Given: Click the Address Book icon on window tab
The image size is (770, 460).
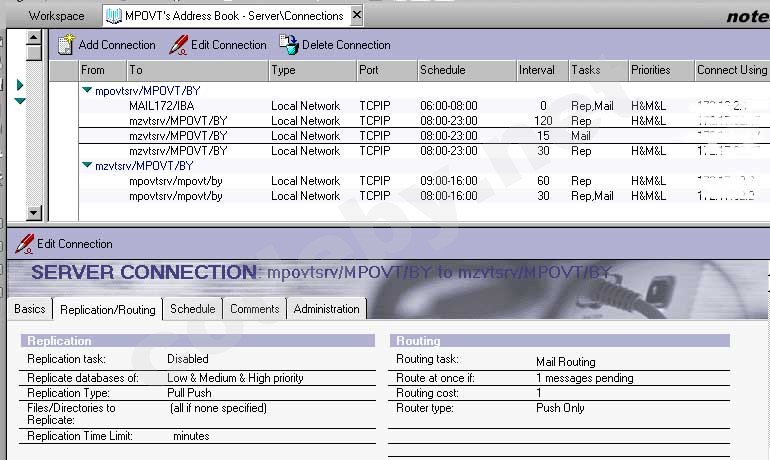Looking at the screenshot, I should pos(114,16).
